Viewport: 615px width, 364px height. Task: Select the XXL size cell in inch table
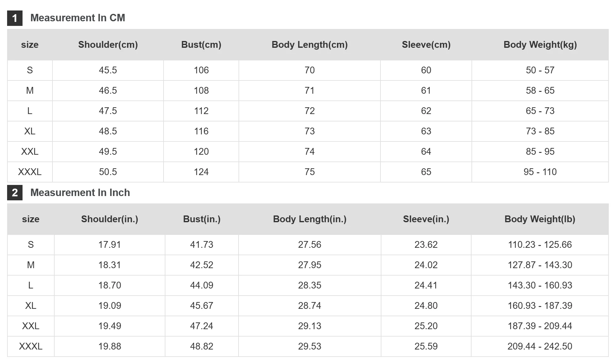[x=31, y=326]
